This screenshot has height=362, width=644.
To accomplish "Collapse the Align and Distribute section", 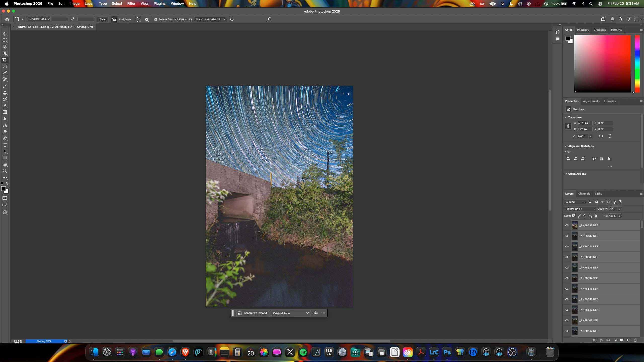I will 566,146.
